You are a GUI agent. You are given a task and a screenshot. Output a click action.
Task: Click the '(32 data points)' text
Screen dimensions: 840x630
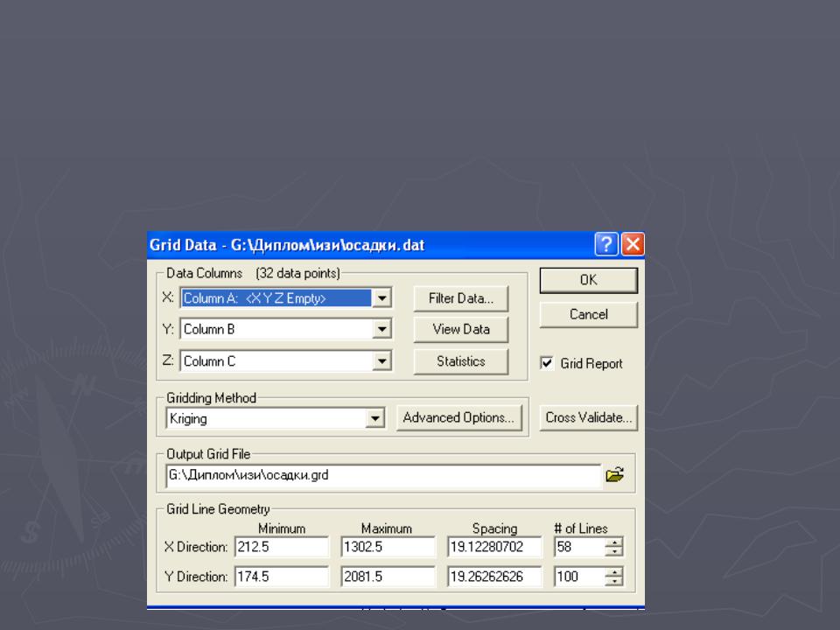(x=297, y=273)
